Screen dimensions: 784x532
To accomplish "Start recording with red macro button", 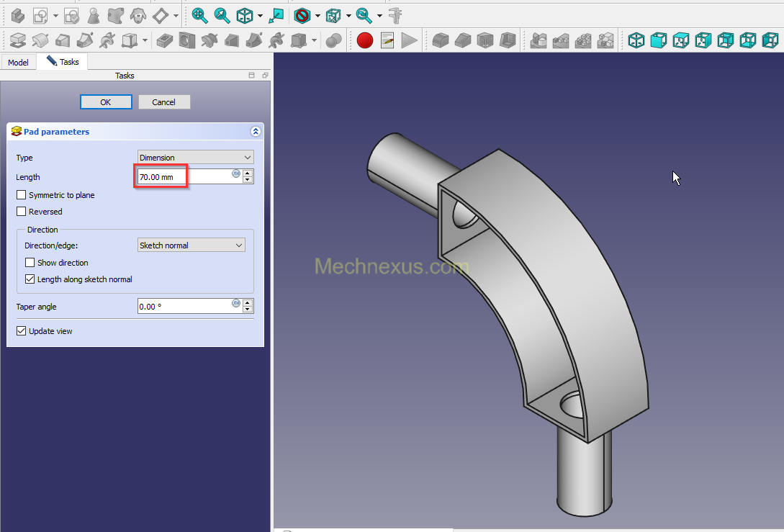I will click(365, 40).
